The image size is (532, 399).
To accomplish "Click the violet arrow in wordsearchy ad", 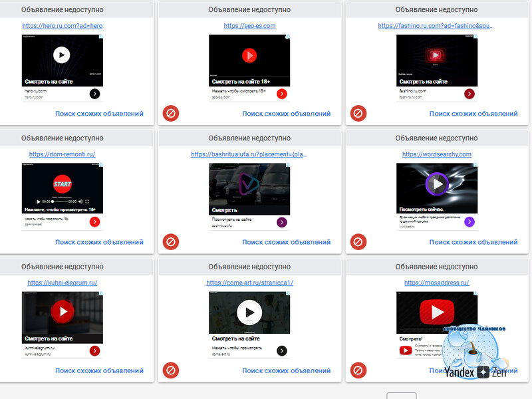I will click(469, 222).
